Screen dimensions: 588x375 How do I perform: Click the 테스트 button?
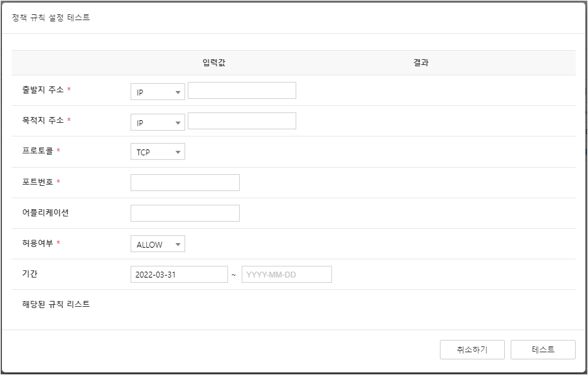click(543, 350)
